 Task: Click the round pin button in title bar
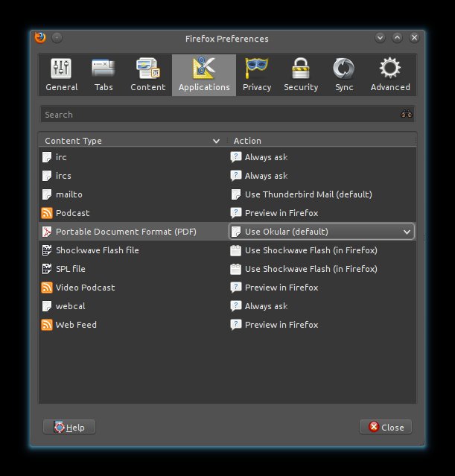pyautogui.click(x=57, y=38)
